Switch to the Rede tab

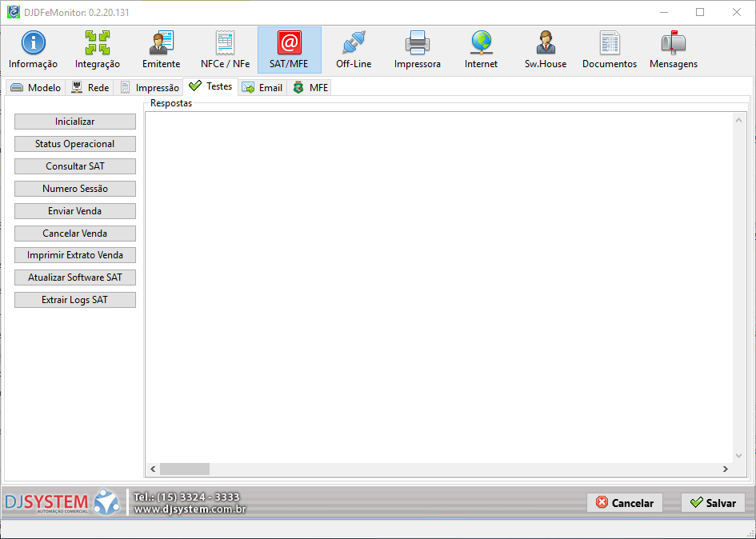(x=90, y=88)
